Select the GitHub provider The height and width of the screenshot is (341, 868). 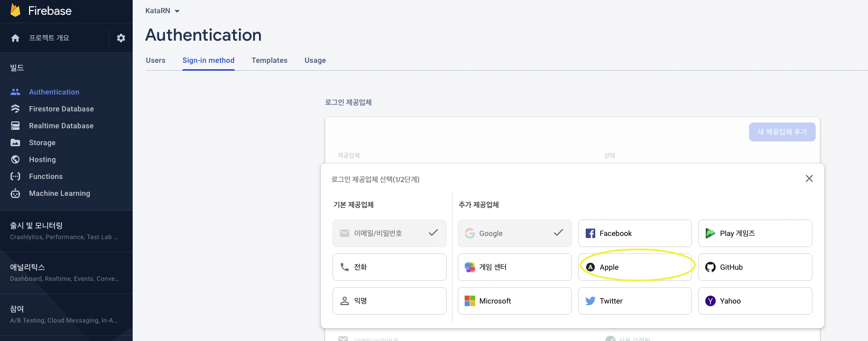coord(755,267)
